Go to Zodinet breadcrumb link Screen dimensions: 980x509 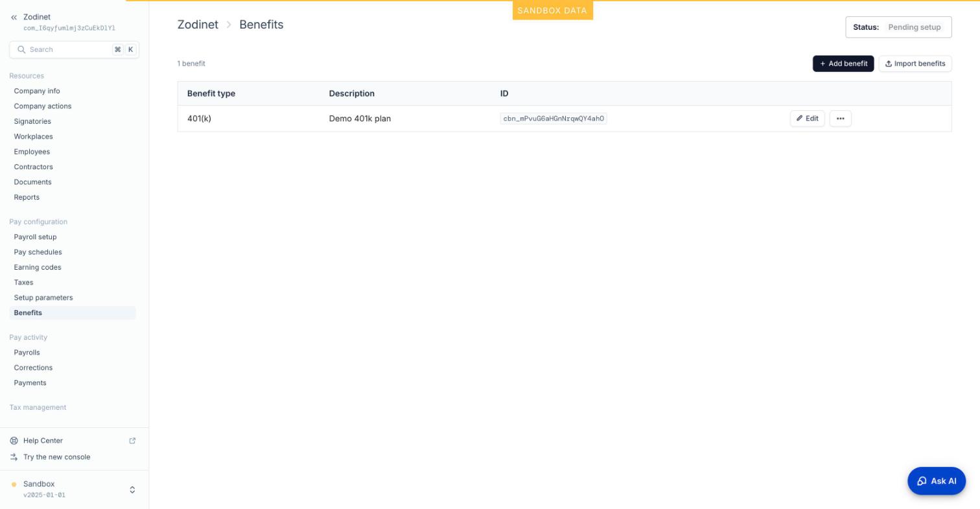point(198,25)
